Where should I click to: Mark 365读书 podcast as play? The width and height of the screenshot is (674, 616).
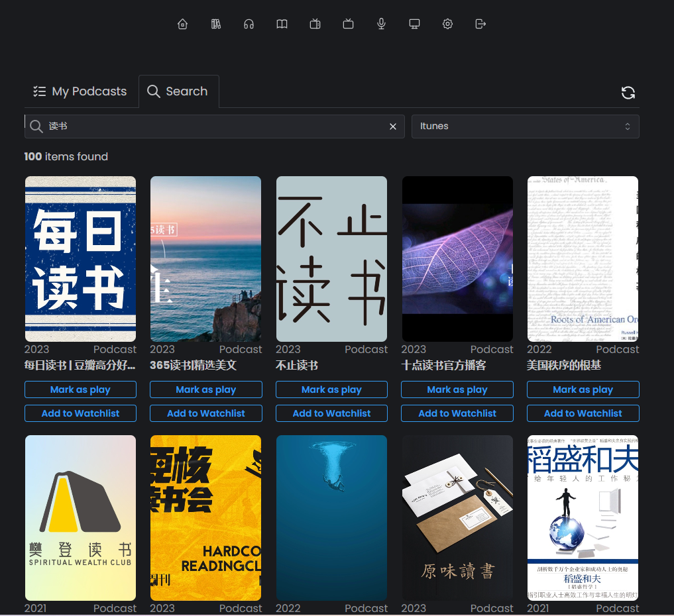[x=205, y=389]
